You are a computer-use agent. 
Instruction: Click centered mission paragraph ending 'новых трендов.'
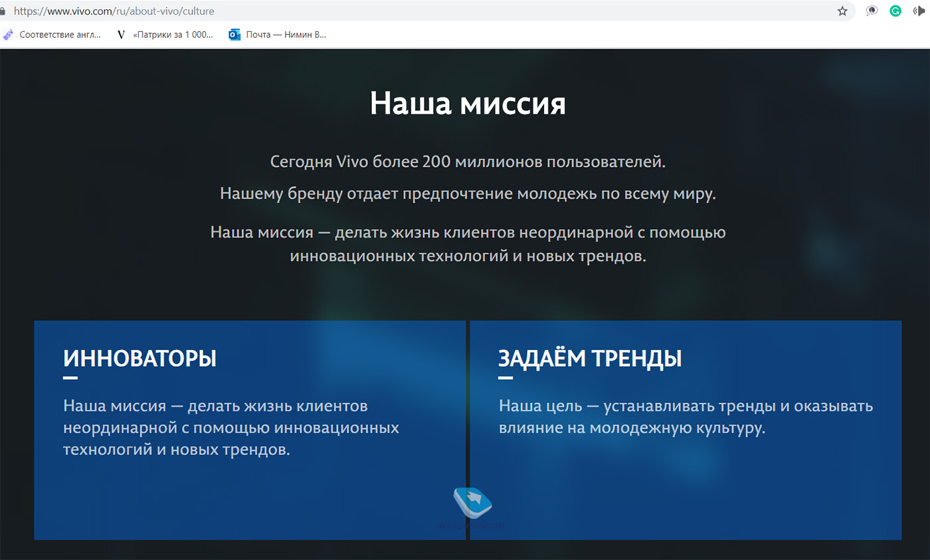tap(468, 244)
